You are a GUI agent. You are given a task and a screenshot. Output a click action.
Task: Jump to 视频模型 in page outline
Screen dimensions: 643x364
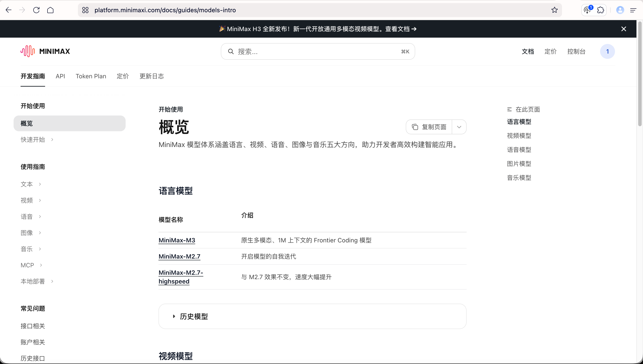click(x=519, y=136)
